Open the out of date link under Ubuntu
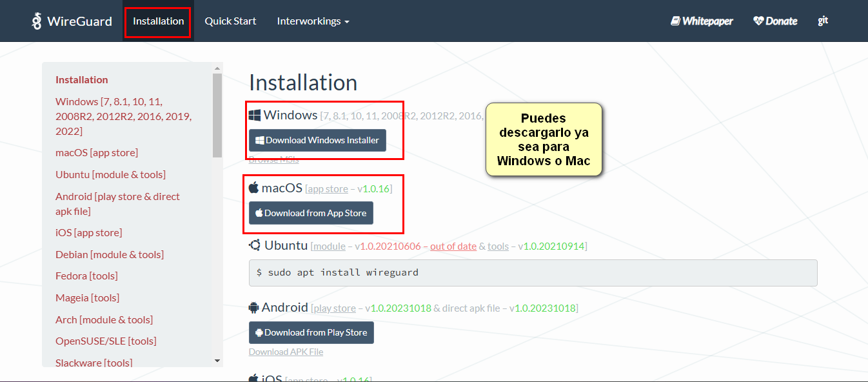This screenshot has width=868, height=382. tap(453, 246)
